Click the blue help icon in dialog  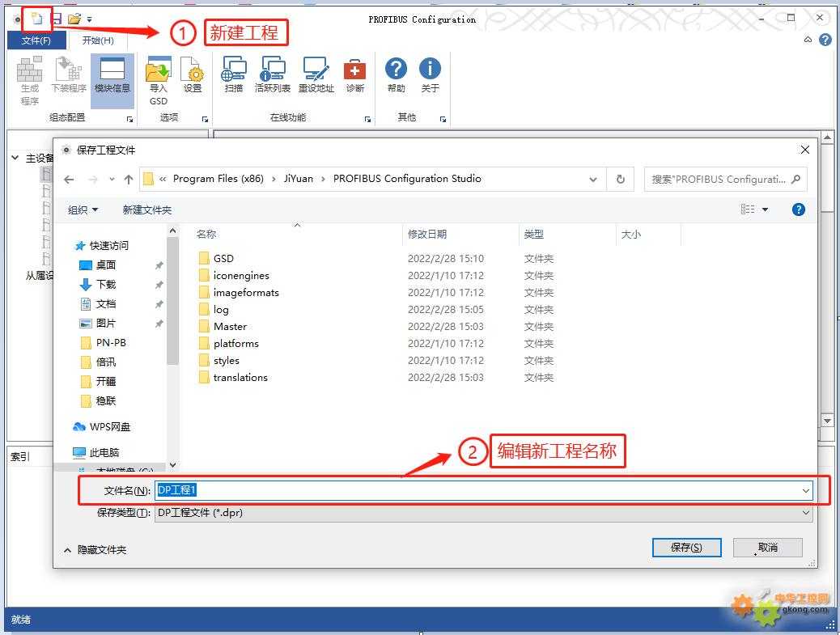[x=798, y=210]
